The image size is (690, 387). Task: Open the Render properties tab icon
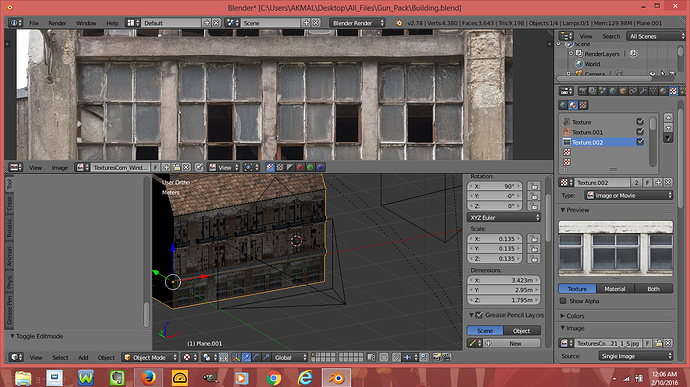583,91
